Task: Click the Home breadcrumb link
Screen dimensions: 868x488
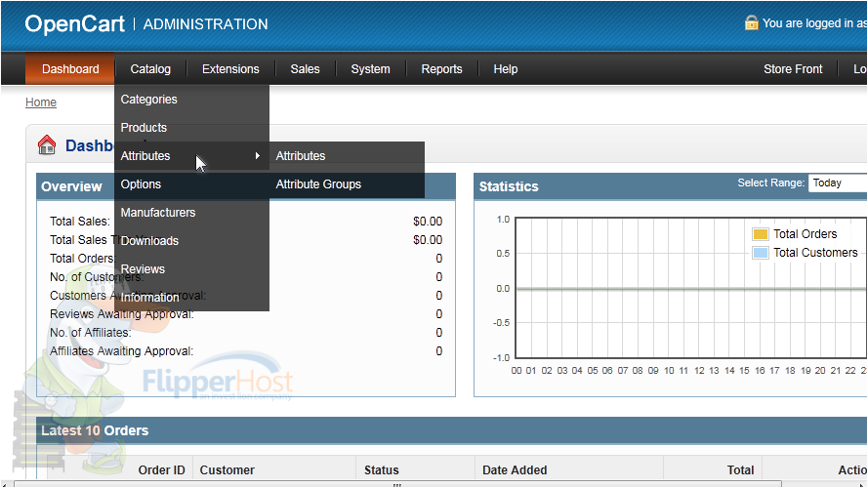Action: (41, 102)
